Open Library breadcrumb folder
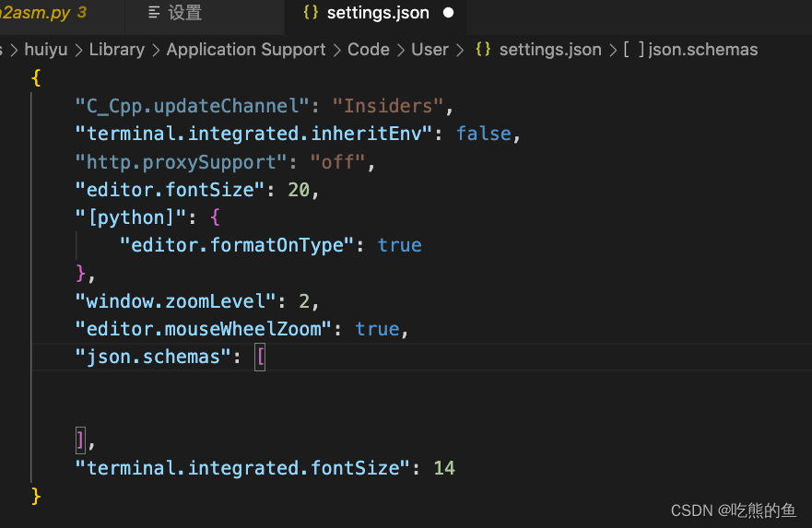This screenshot has width=812, height=528. (117, 50)
